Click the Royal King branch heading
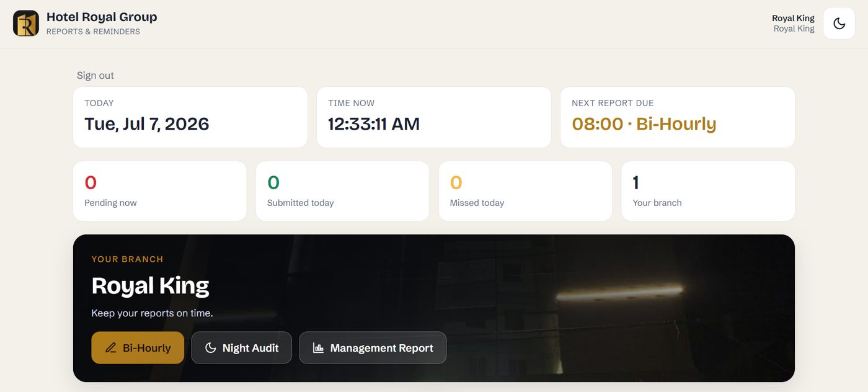This screenshot has height=392, width=868. pos(151,286)
